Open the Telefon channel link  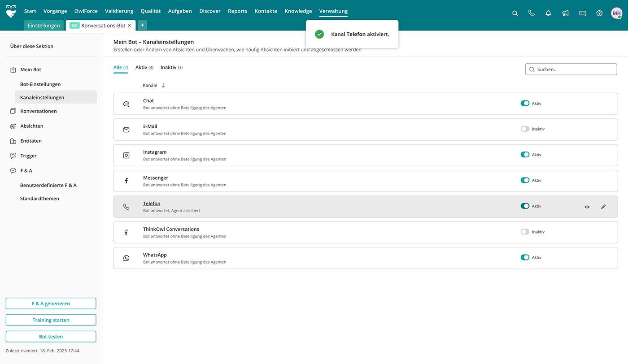tap(152, 204)
